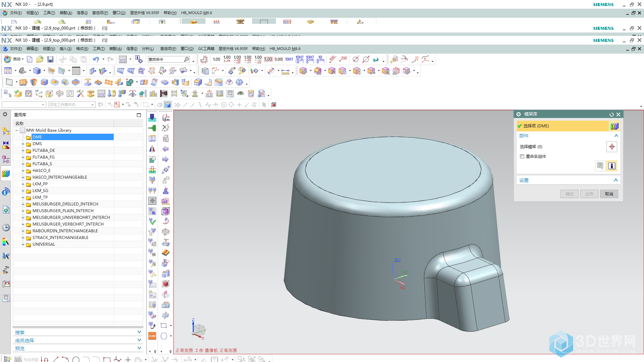The width and height of the screenshot is (644, 362).
Task: Click the New file icon
Action: click(x=30, y=60)
